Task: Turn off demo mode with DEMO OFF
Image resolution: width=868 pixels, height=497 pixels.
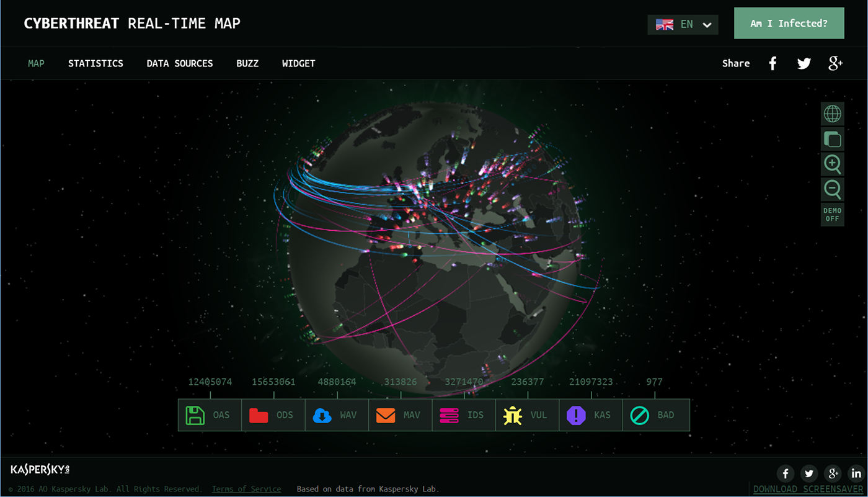Action: point(832,214)
